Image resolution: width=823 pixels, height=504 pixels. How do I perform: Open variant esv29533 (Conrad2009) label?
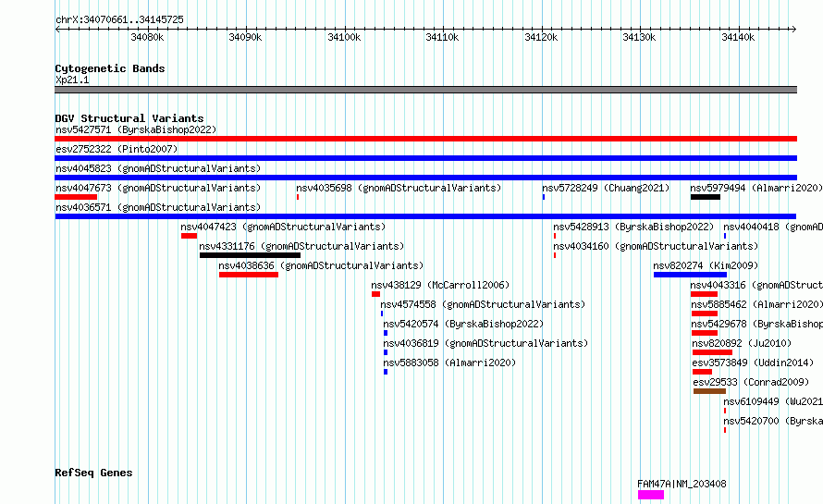[x=751, y=382]
